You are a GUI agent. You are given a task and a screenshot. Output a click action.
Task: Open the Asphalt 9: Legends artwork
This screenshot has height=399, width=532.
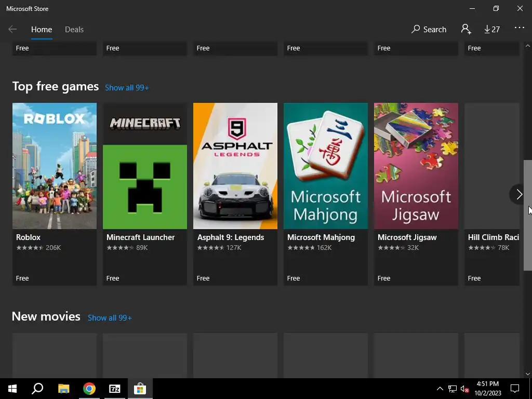[x=235, y=166]
